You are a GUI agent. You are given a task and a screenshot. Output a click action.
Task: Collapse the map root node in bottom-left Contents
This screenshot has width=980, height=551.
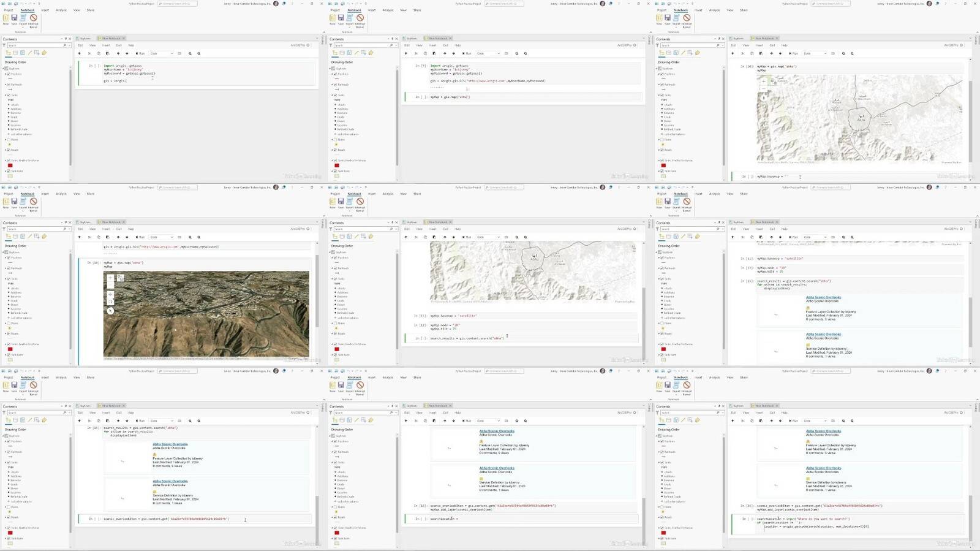(4, 436)
